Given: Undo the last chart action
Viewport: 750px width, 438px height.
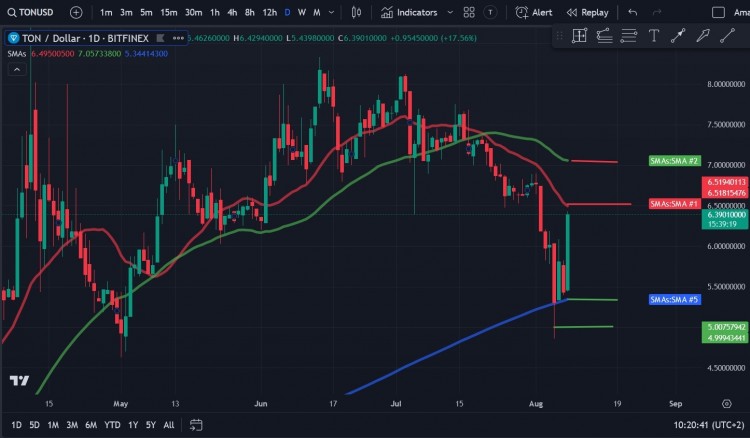Looking at the screenshot, I should click(633, 12).
